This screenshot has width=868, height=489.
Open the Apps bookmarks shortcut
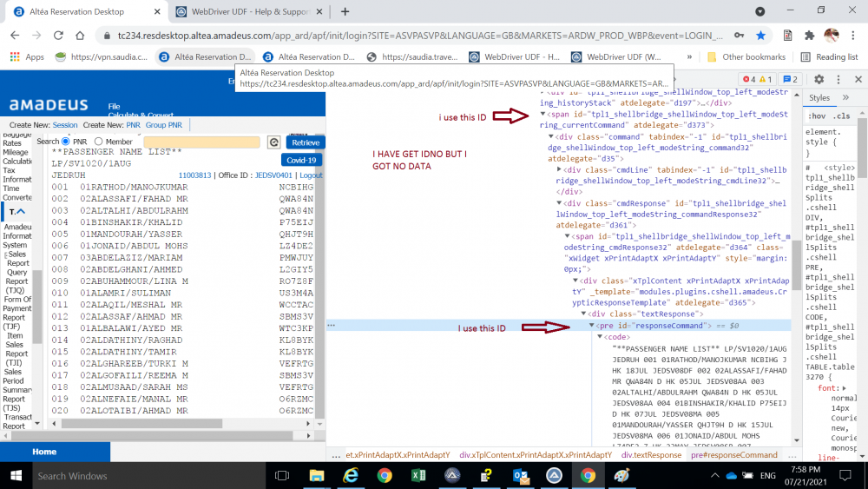click(x=27, y=56)
